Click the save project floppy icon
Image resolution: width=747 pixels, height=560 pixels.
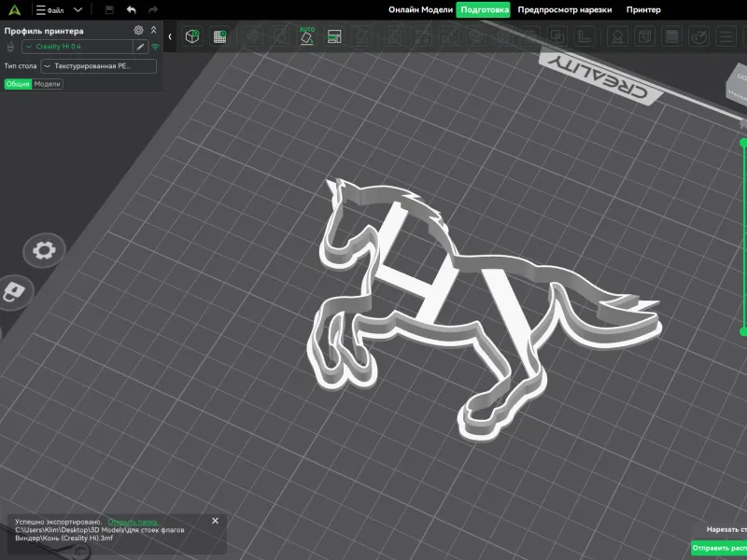pos(109,9)
